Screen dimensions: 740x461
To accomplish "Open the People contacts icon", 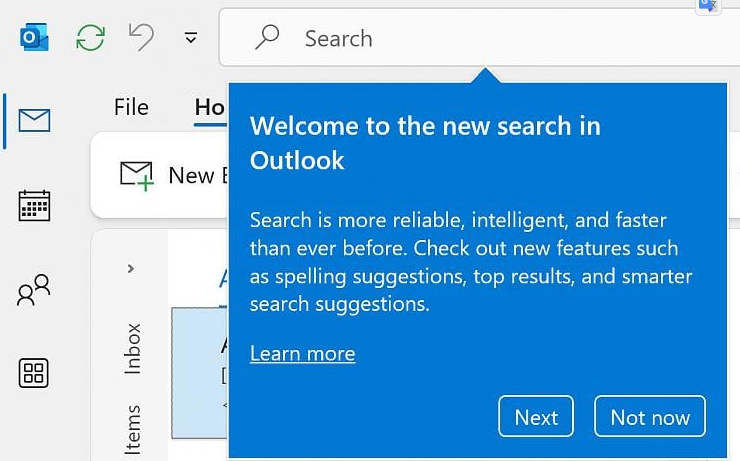I will (34, 291).
